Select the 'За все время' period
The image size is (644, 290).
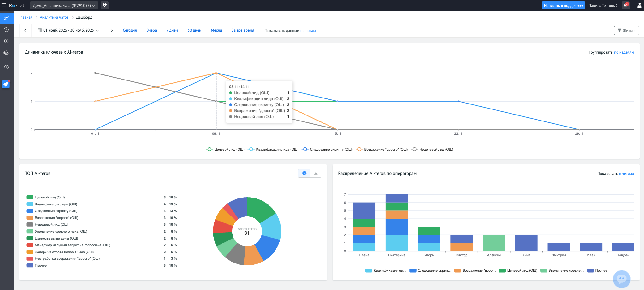point(243,31)
